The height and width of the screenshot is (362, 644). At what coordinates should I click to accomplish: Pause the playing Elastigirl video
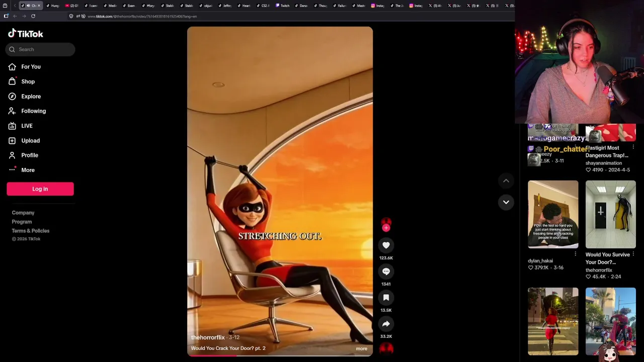(x=280, y=191)
